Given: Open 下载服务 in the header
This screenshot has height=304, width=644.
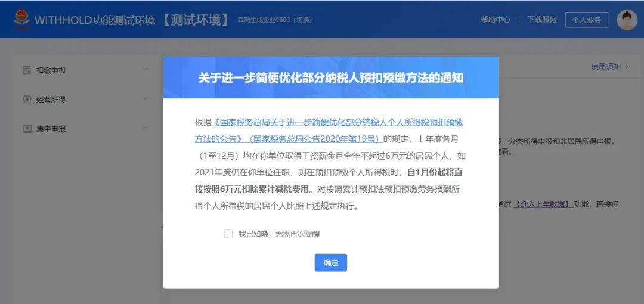Looking at the screenshot, I should [x=542, y=20].
